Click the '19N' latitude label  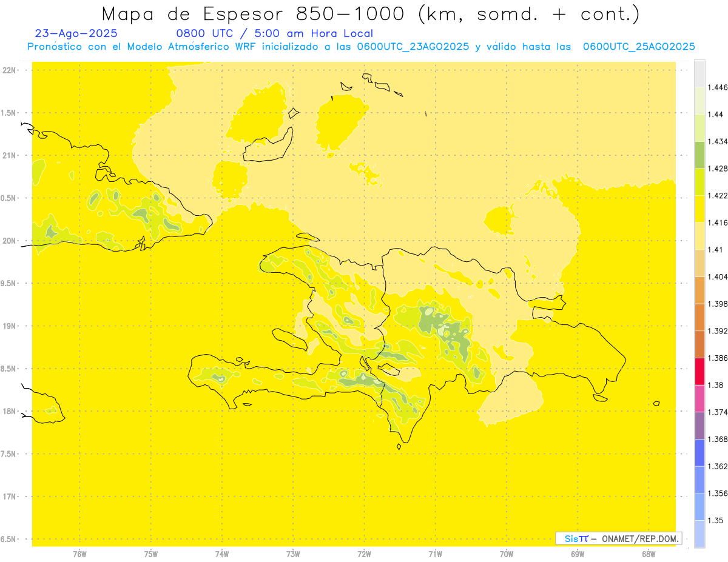click(9, 326)
